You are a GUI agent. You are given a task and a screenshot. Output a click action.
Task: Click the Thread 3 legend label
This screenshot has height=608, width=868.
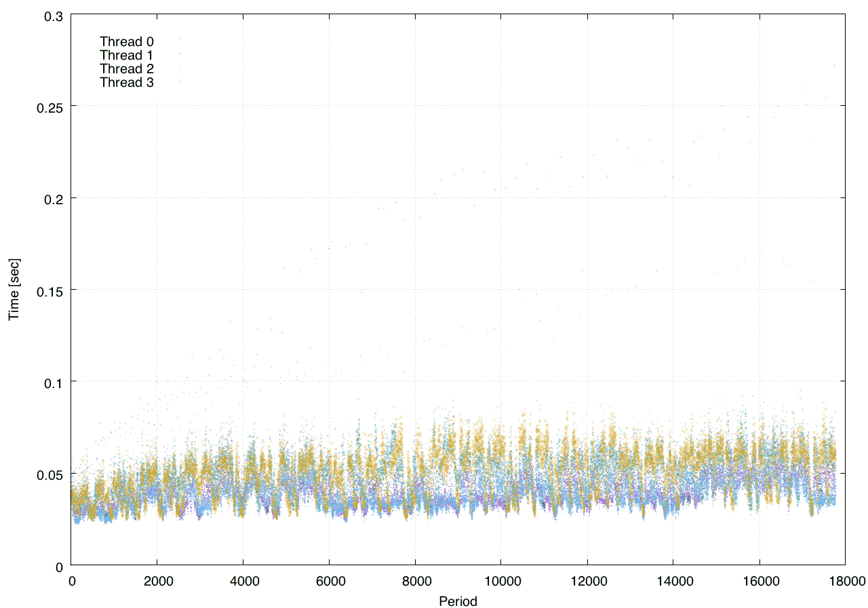pyautogui.click(x=127, y=83)
